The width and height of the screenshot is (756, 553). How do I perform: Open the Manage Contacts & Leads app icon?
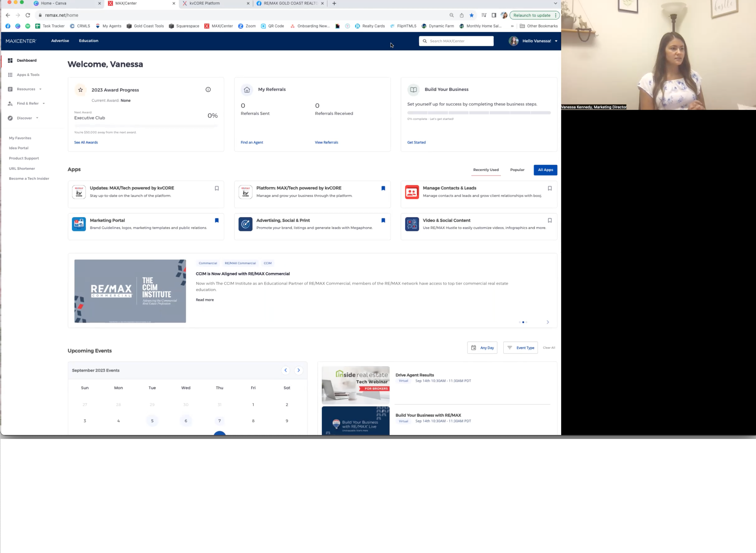[412, 192]
